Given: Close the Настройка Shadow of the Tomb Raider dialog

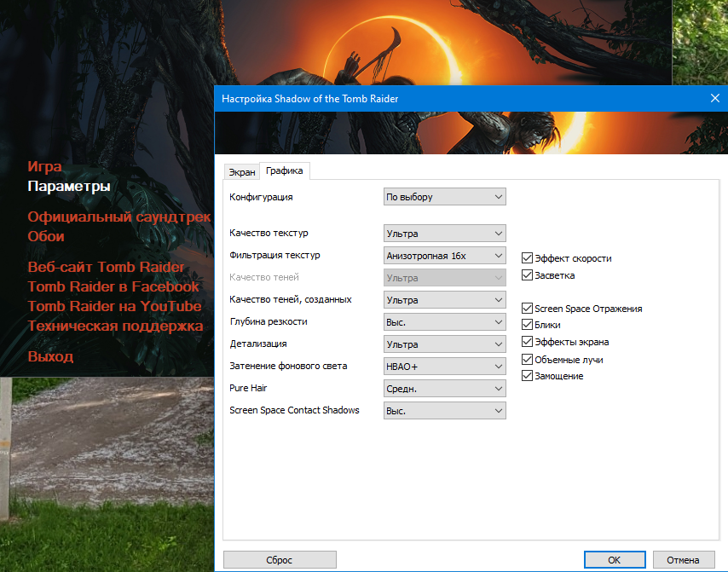Looking at the screenshot, I should point(715,98).
